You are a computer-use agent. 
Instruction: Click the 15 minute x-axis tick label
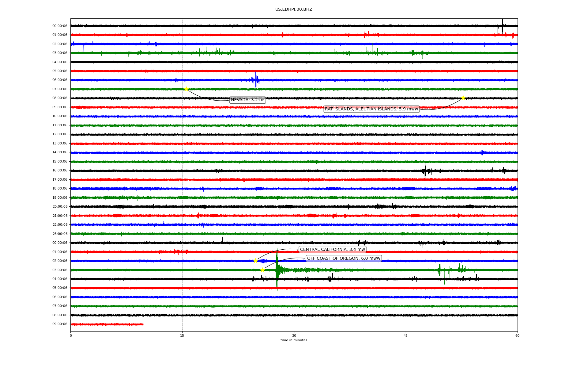coord(182,335)
